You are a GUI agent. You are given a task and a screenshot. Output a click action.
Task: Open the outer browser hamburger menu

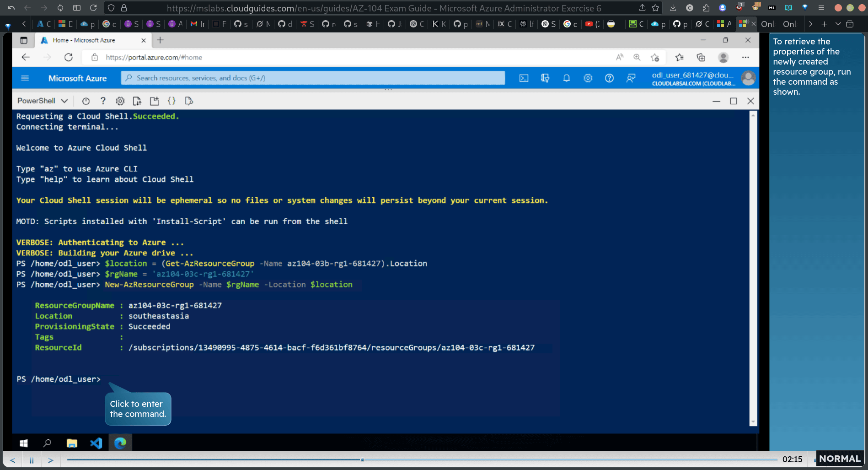pos(821,8)
